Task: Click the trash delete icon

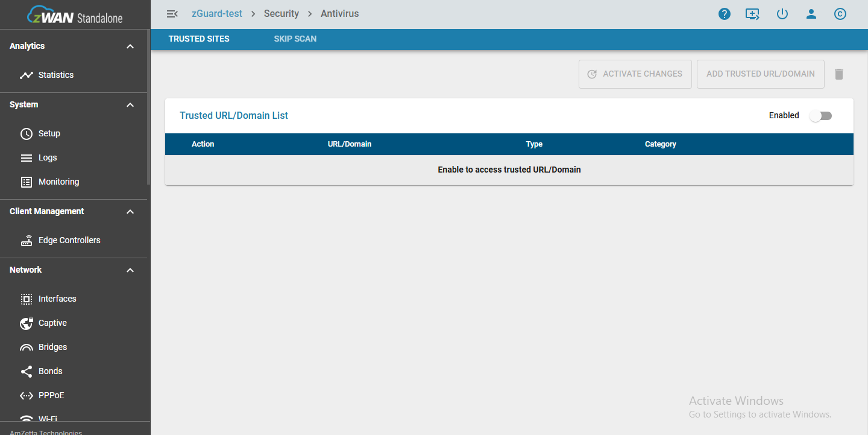Action: 839,74
